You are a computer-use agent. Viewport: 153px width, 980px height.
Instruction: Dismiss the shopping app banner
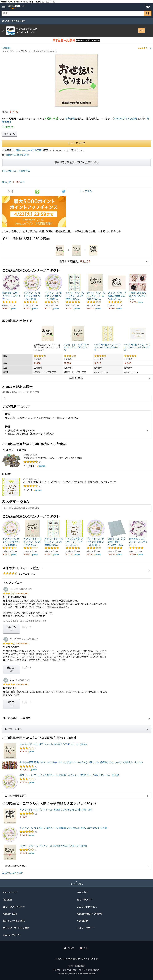3,30
